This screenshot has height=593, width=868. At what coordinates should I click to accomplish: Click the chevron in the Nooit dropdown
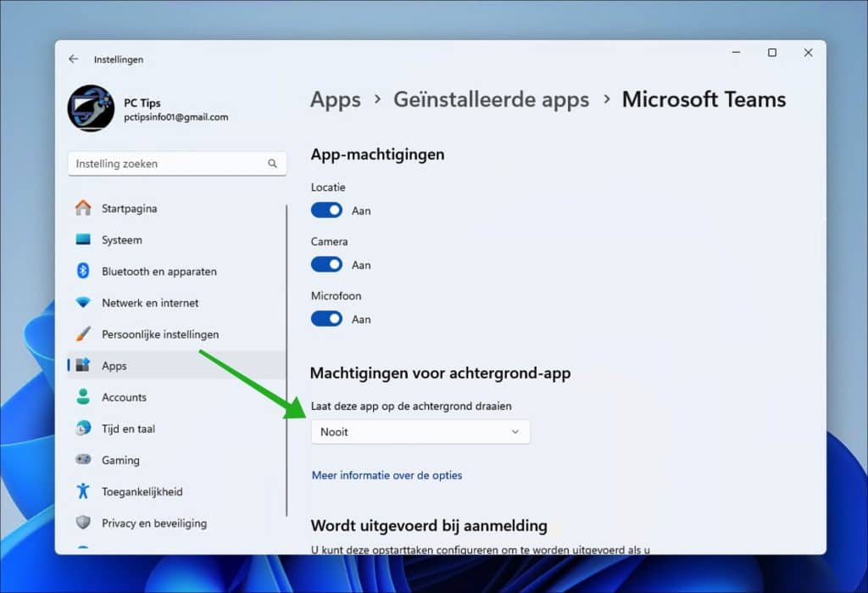click(x=515, y=432)
